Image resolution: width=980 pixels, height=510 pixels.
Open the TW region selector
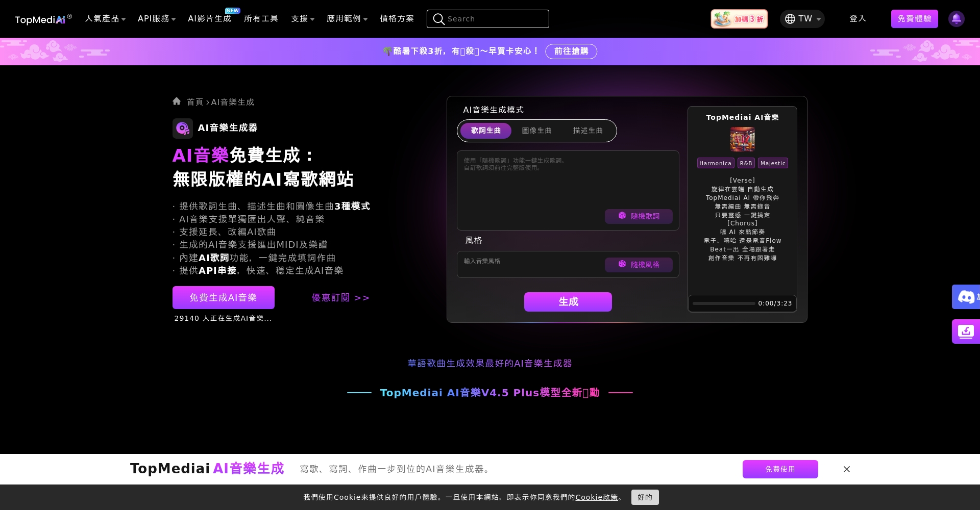pyautogui.click(x=802, y=19)
